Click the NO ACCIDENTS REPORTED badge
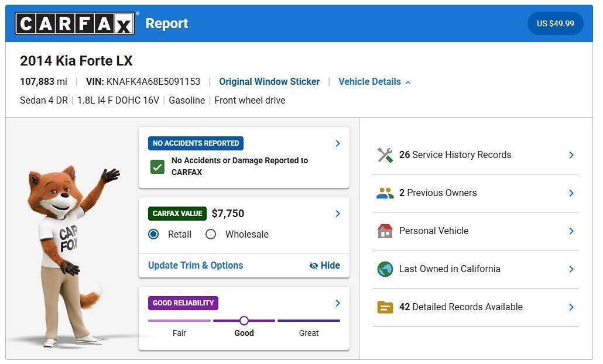603x364 pixels. pyautogui.click(x=196, y=143)
